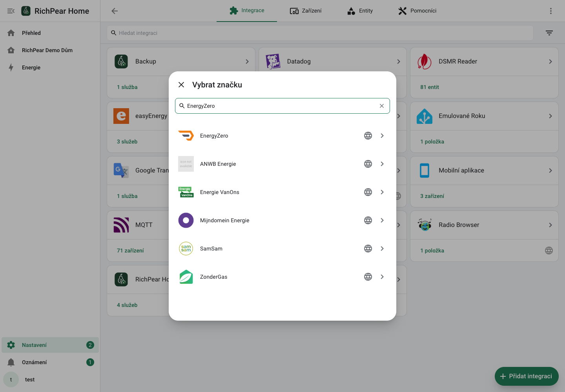565x392 pixels.
Task: Expand the Emulované Roku card chevron
Action: (x=550, y=116)
